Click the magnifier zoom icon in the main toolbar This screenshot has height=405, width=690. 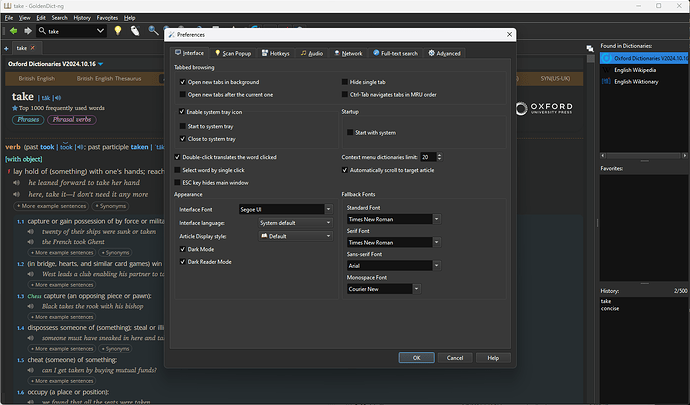pyautogui.click(x=153, y=30)
